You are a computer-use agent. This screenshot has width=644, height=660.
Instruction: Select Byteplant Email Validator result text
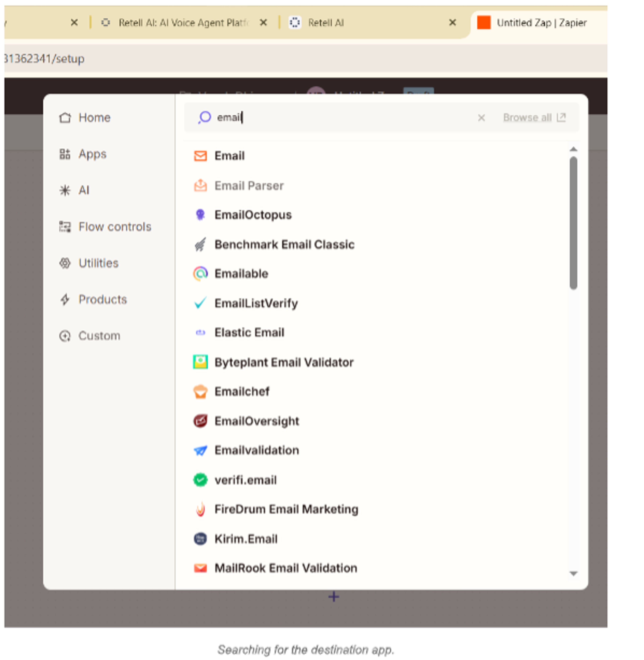[284, 362]
